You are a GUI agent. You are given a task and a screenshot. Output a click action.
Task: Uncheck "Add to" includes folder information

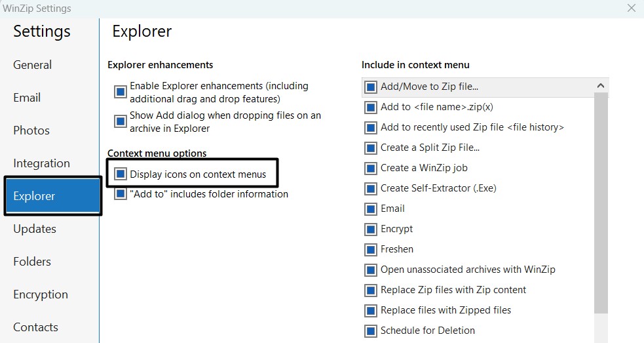pyautogui.click(x=120, y=194)
